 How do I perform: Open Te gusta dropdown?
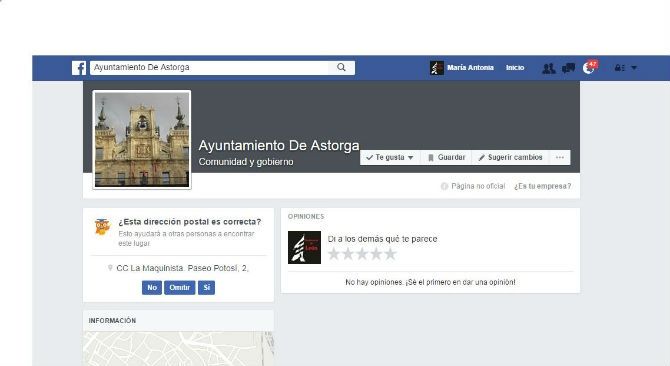click(x=390, y=157)
